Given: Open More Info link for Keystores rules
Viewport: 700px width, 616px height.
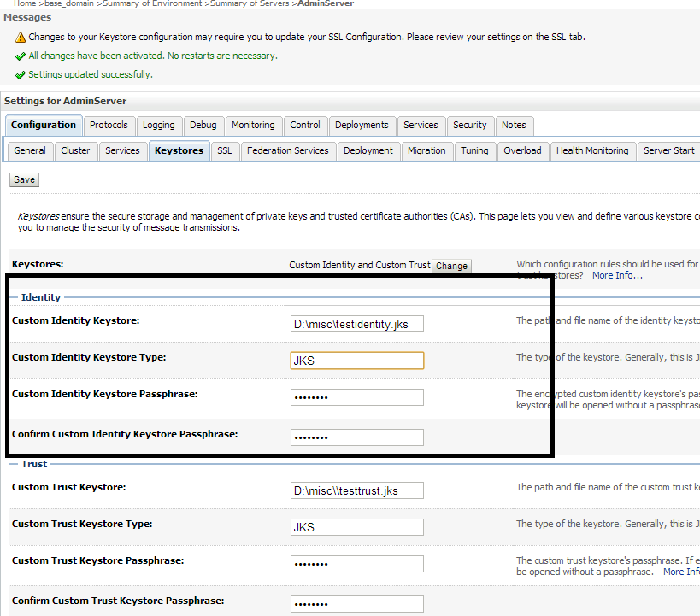Looking at the screenshot, I should pyautogui.click(x=617, y=275).
